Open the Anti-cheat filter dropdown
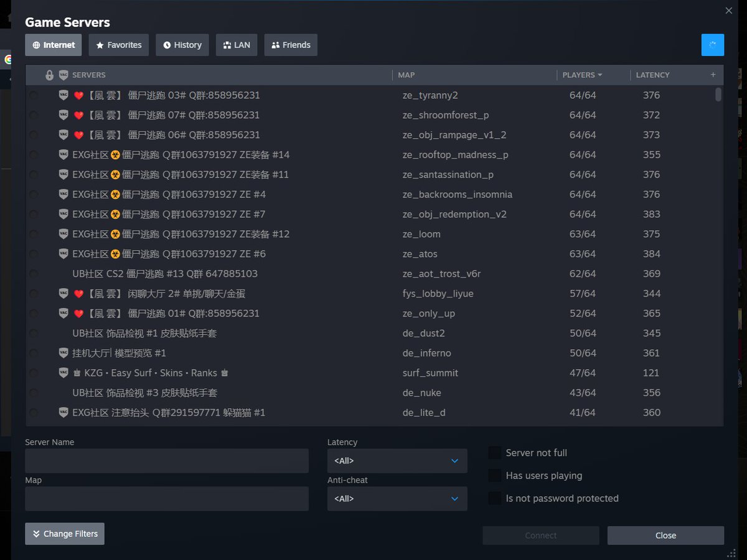747x560 pixels. pyautogui.click(x=397, y=499)
